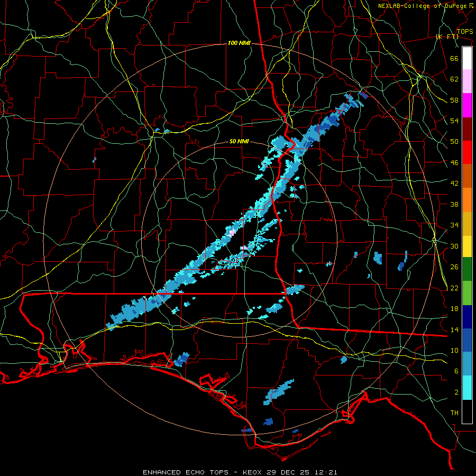The height and width of the screenshot is (476, 476).
Task: Click the "46" legend value
Action: pyautogui.click(x=454, y=163)
